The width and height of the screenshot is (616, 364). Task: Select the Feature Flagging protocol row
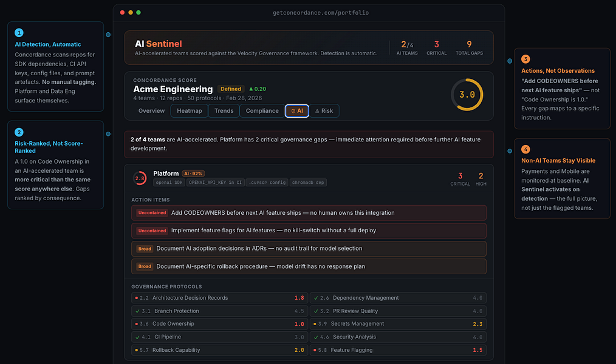tap(398, 350)
